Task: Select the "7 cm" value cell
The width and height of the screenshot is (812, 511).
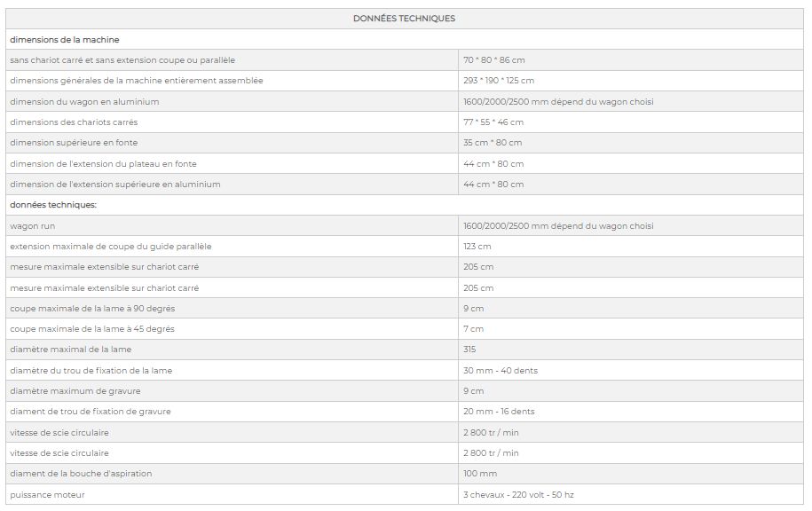Action: [x=473, y=329]
